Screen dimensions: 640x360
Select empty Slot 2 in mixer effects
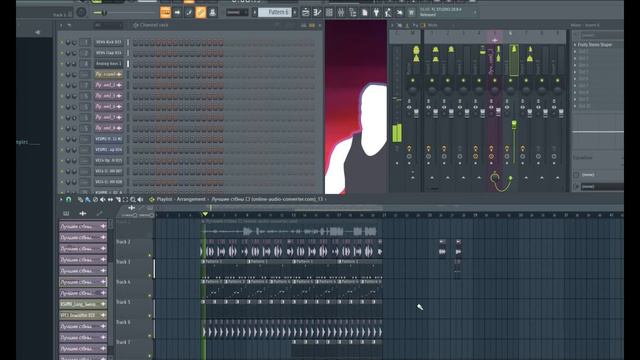click(598, 51)
